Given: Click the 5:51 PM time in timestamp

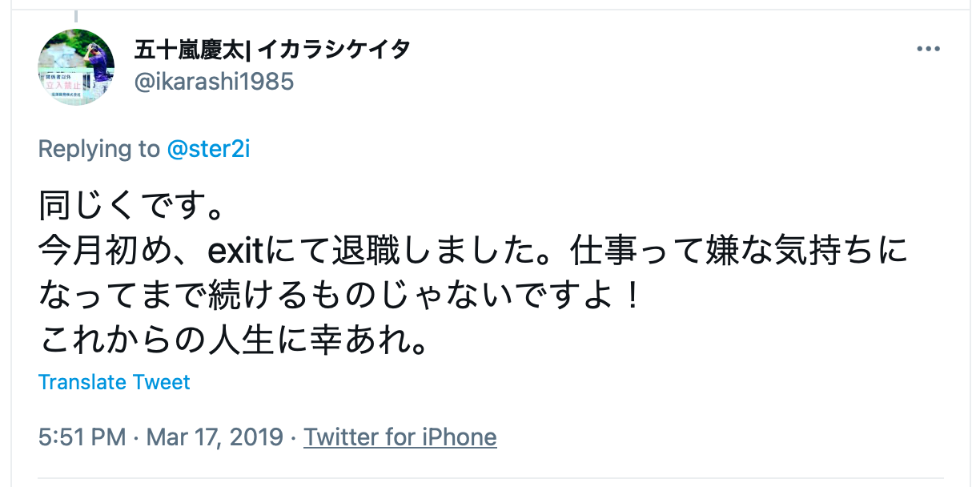Looking at the screenshot, I should 82,437.
